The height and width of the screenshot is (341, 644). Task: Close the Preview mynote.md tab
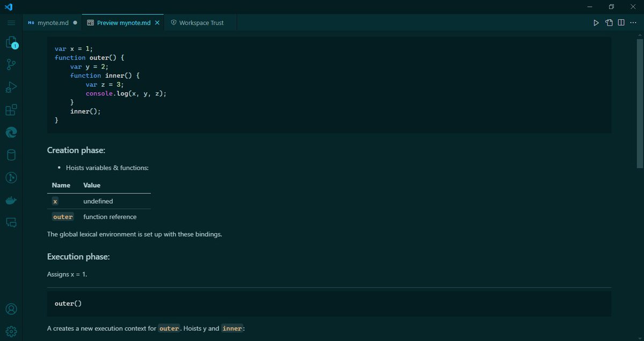tap(157, 23)
